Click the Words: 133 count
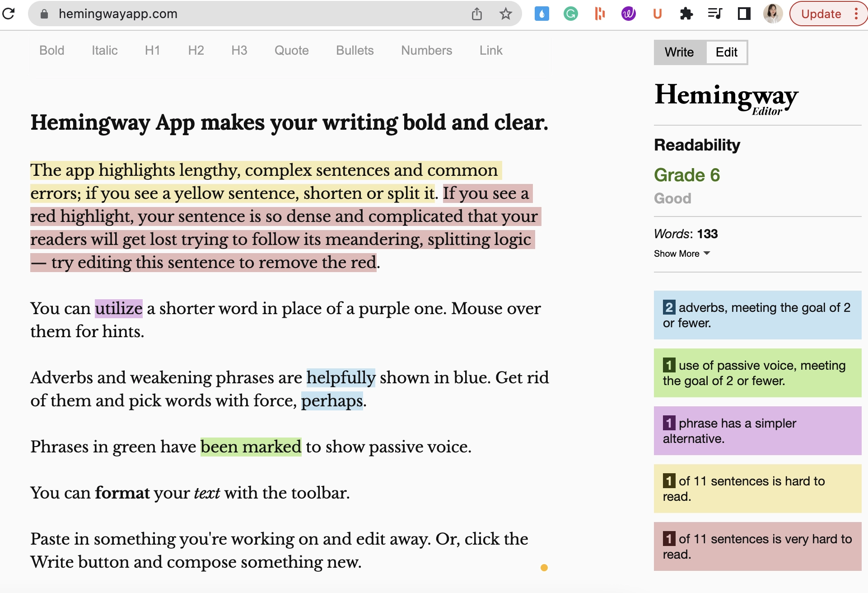This screenshot has width=868, height=593. coord(686,234)
